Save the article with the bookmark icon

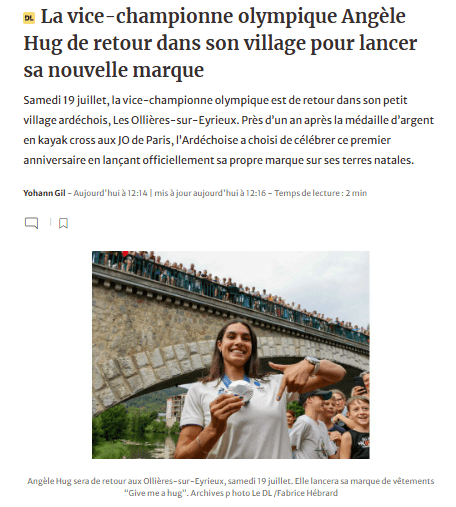point(63,223)
